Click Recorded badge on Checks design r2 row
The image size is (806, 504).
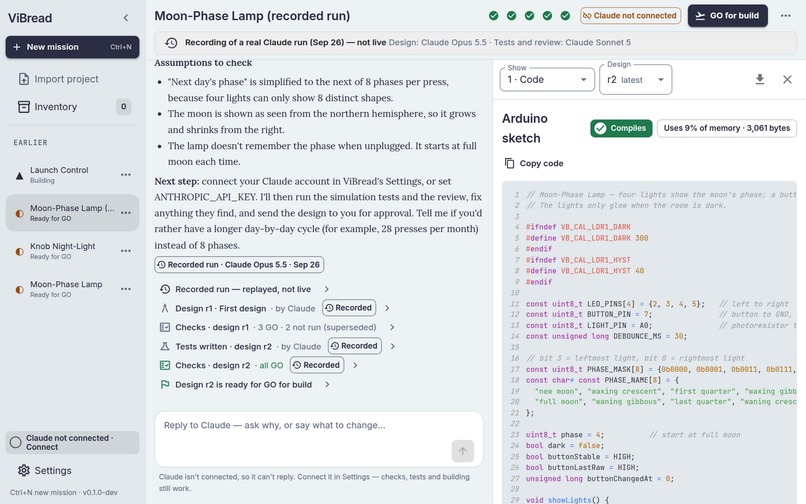coord(317,365)
